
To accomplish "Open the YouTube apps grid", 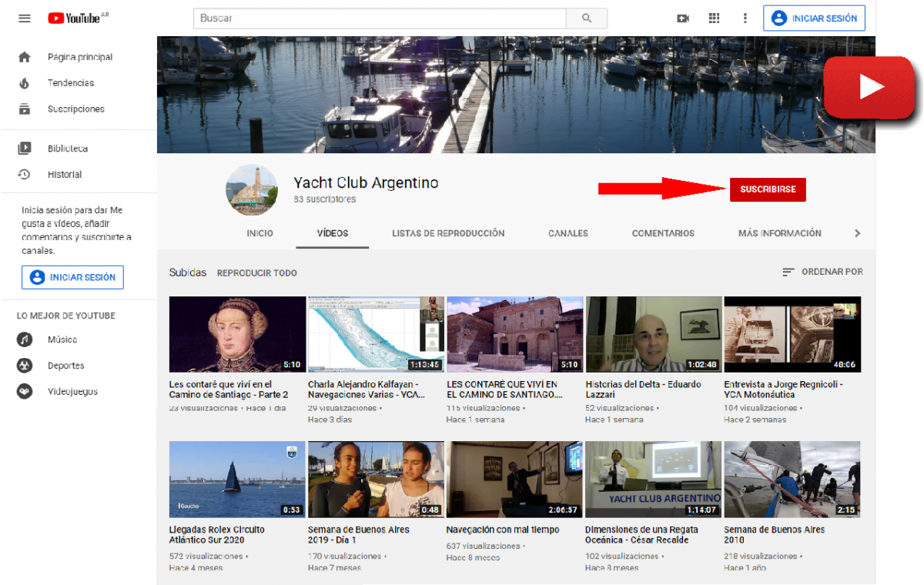I will coord(714,18).
